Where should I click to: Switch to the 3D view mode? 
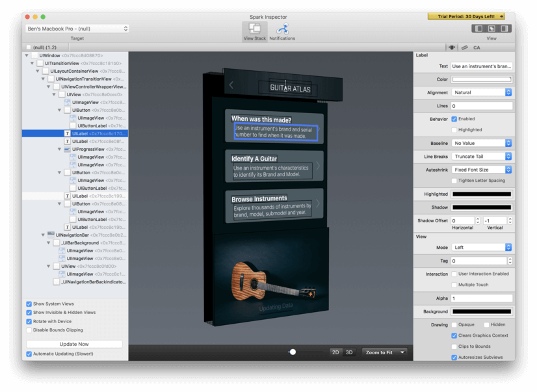tap(349, 352)
